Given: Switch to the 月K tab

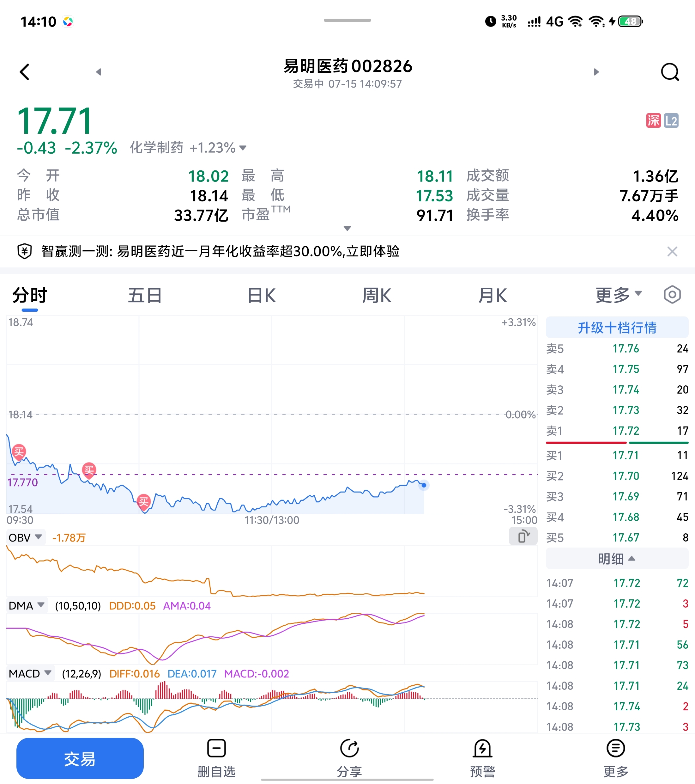Looking at the screenshot, I should point(493,295).
